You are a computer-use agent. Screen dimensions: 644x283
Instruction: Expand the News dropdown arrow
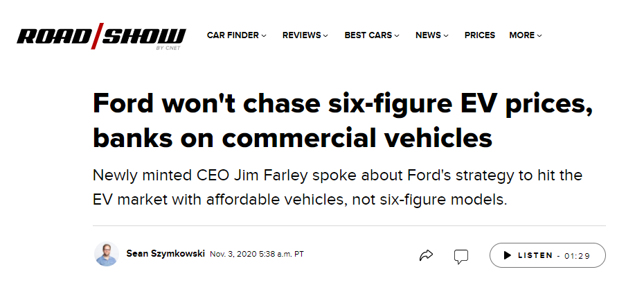[x=446, y=36]
